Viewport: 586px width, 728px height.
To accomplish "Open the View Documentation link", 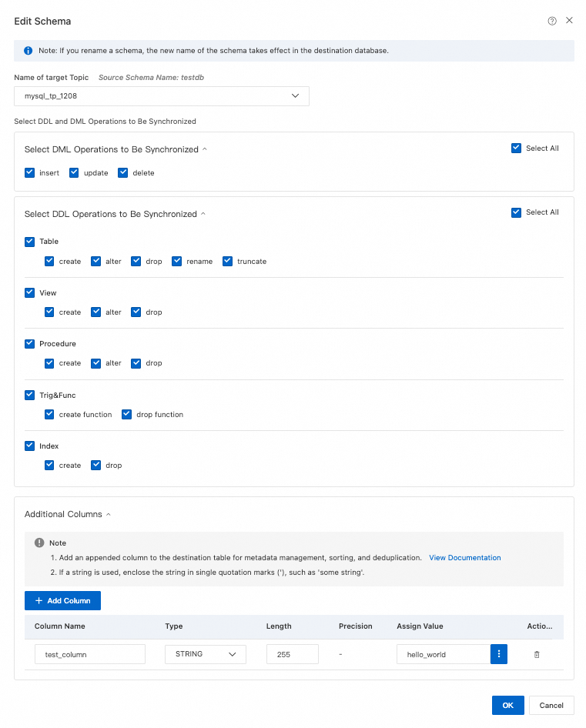I will [x=465, y=557].
